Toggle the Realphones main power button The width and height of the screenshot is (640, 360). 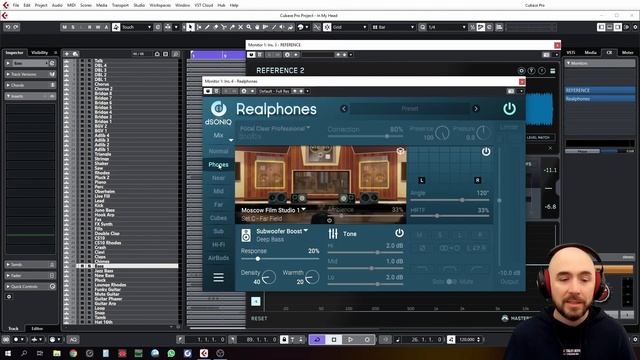coord(509,109)
